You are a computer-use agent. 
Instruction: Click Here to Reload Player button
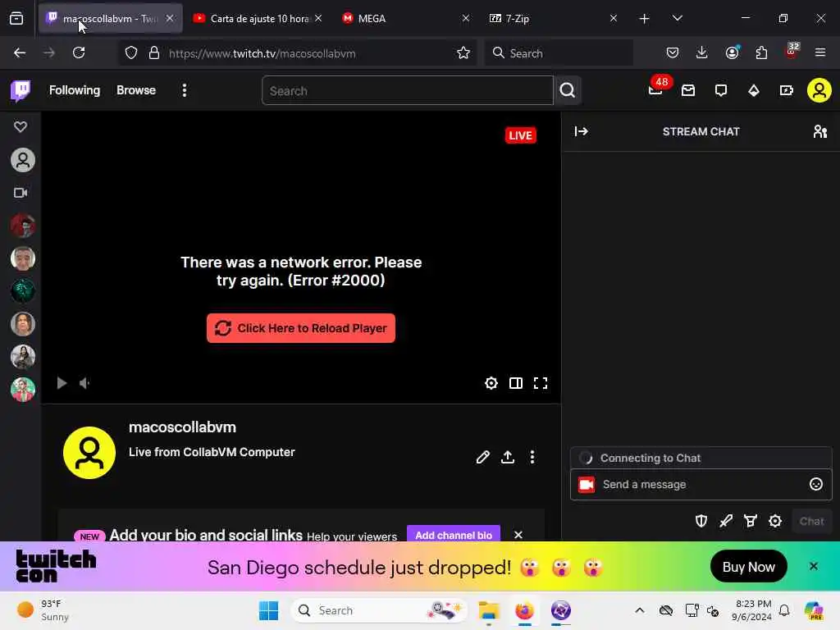[301, 328]
